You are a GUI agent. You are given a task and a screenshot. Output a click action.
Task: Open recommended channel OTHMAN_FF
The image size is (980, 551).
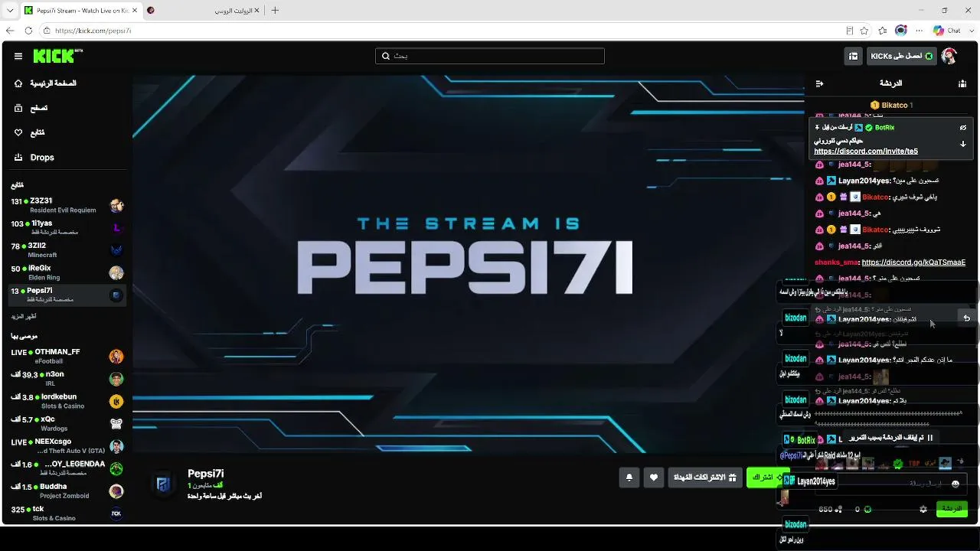(67, 356)
